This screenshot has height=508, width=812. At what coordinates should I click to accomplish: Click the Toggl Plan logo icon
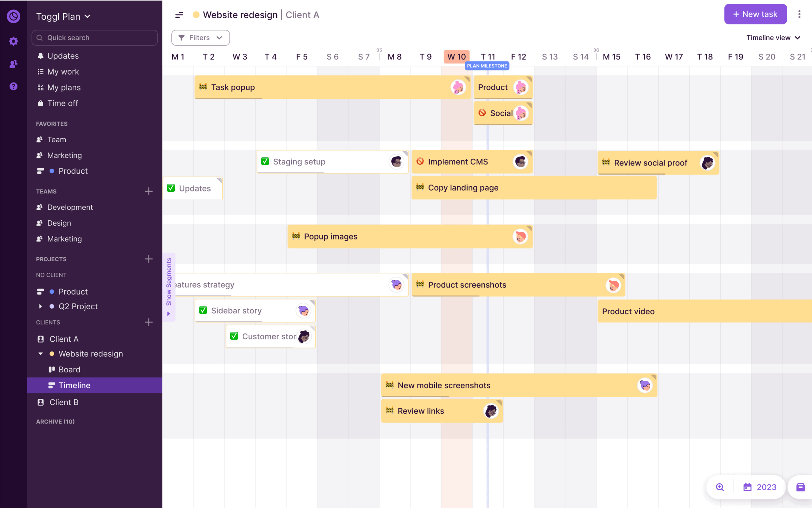(13, 16)
